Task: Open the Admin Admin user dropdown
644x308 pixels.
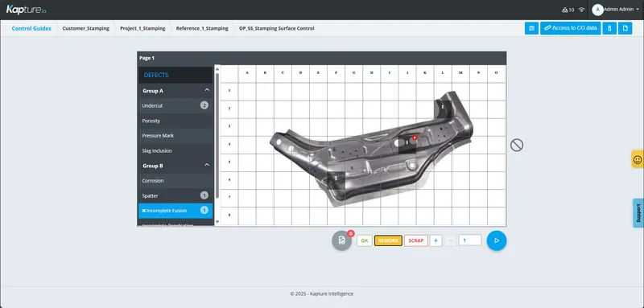Action: (x=616, y=10)
